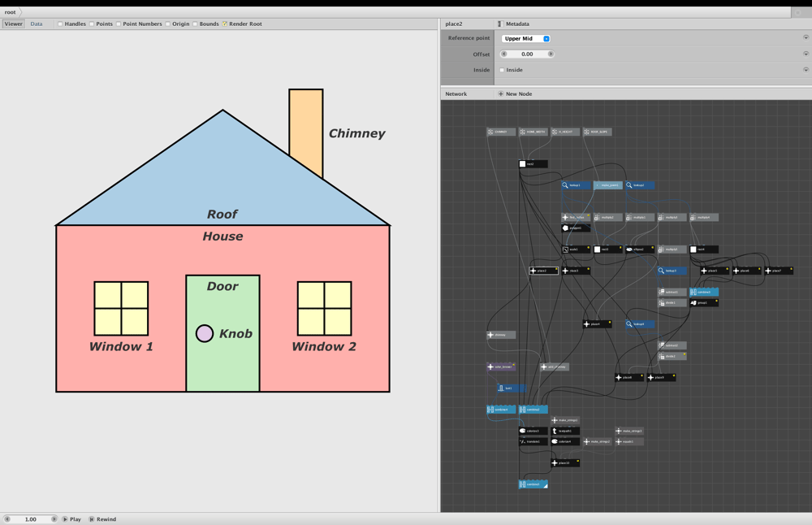The height and width of the screenshot is (525, 812).
Task: Expand the Inside port menu arrow
Action: click(806, 69)
